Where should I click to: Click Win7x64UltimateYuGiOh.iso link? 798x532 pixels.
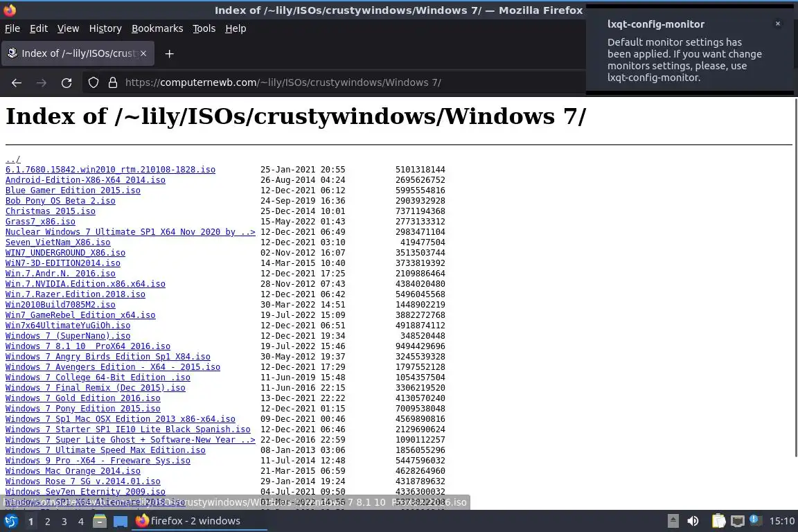tap(68, 326)
